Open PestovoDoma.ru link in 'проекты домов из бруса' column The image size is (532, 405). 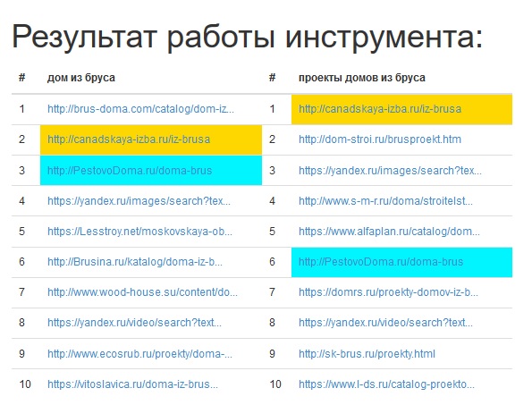381,262
